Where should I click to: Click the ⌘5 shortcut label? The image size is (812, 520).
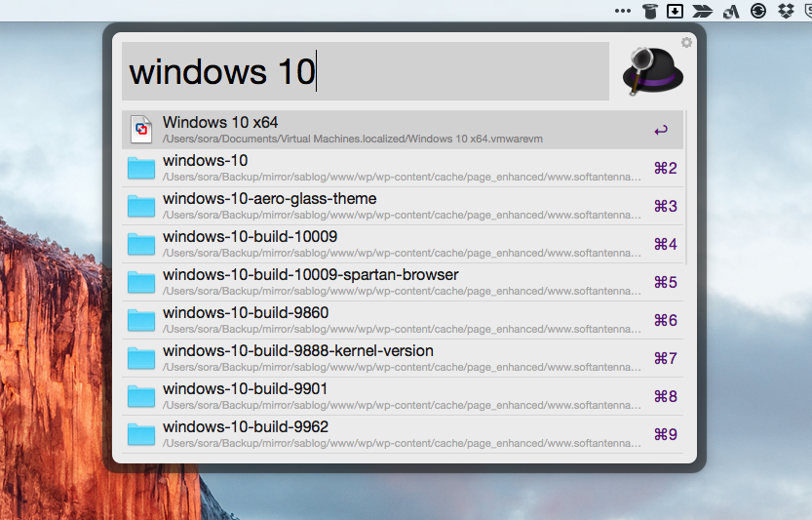coord(666,282)
